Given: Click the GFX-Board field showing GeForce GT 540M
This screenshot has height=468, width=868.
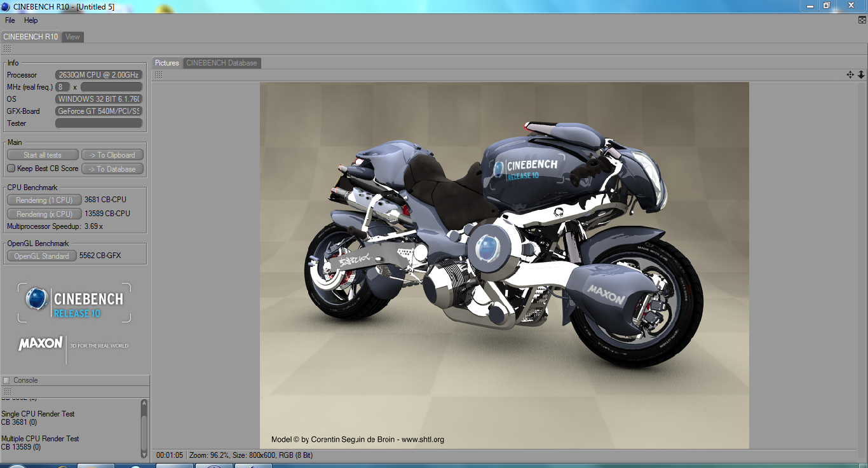Looking at the screenshot, I should (98, 111).
